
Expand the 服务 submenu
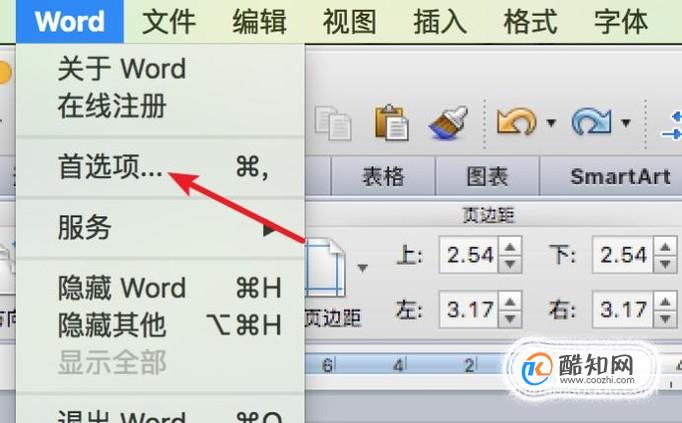[x=160, y=227]
